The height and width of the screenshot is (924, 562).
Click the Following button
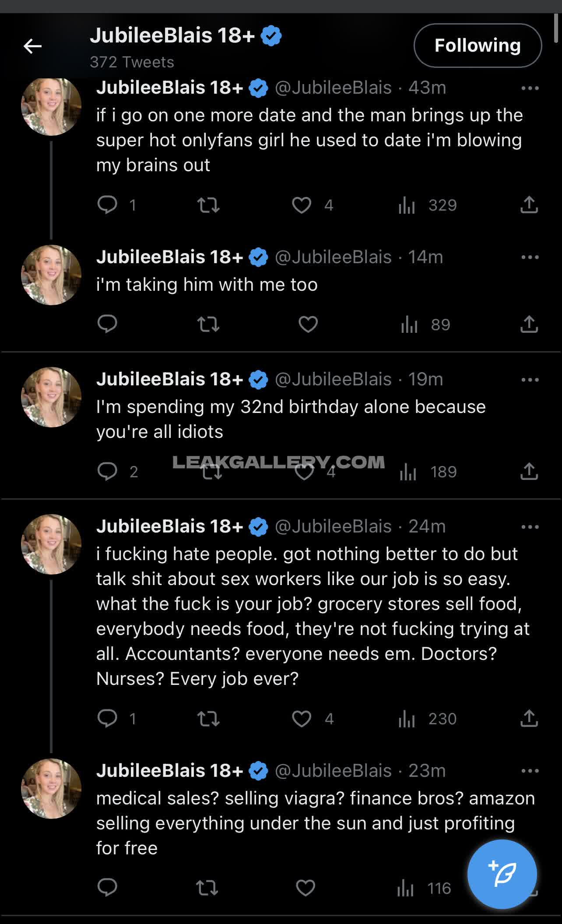click(478, 46)
